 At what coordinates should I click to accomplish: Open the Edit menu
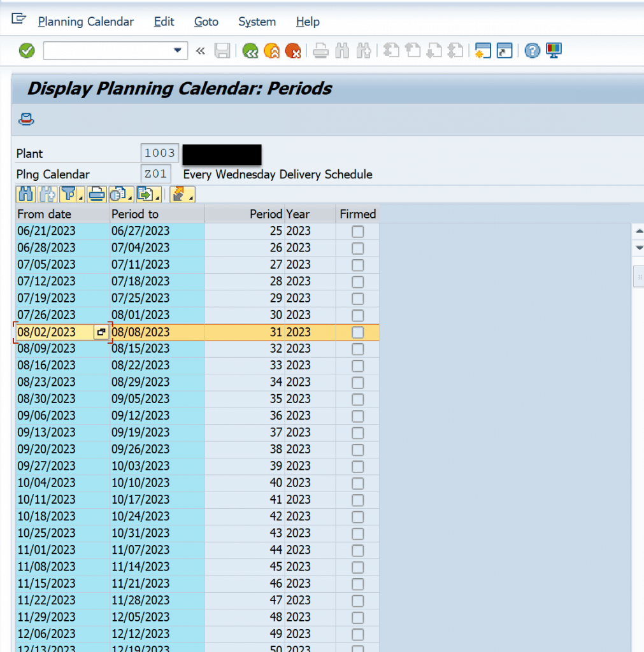click(164, 22)
